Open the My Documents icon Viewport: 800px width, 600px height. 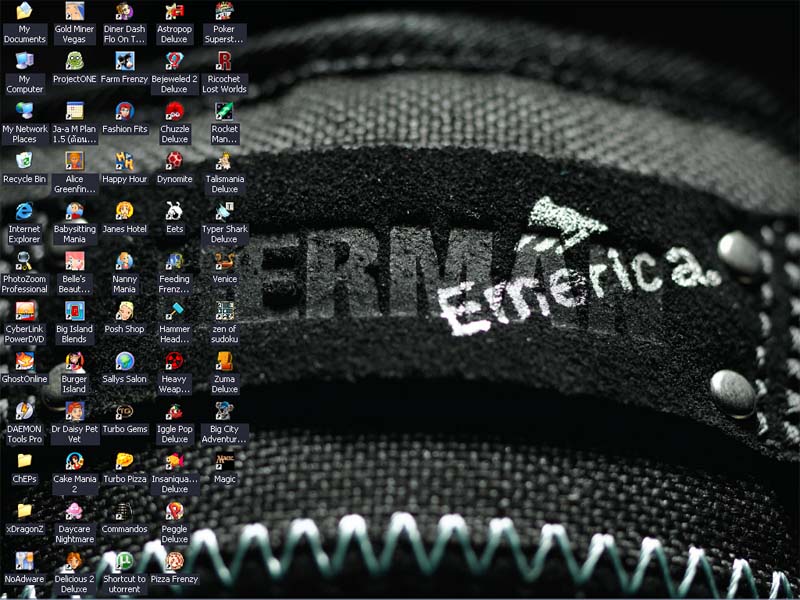click(24, 11)
